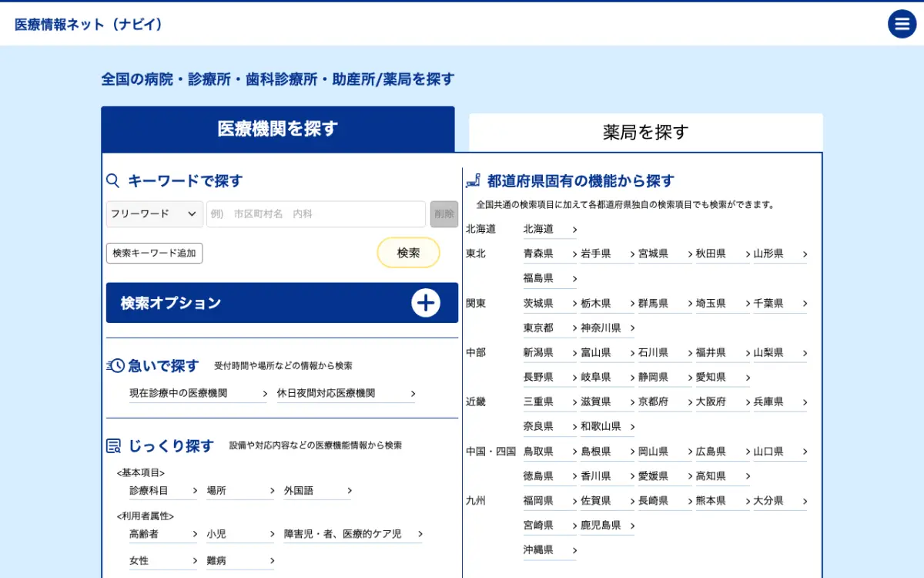The image size is (924, 578).
Task: Choose 兵庫県 prefecture link
Action: pyautogui.click(x=780, y=402)
